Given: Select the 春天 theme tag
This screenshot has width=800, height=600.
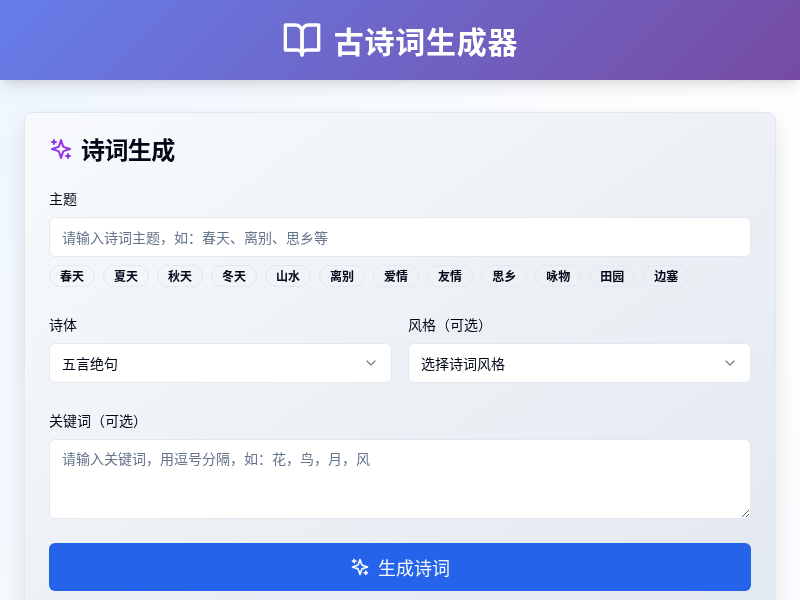Looking at the screenshot, I should [x=72, y=276].
